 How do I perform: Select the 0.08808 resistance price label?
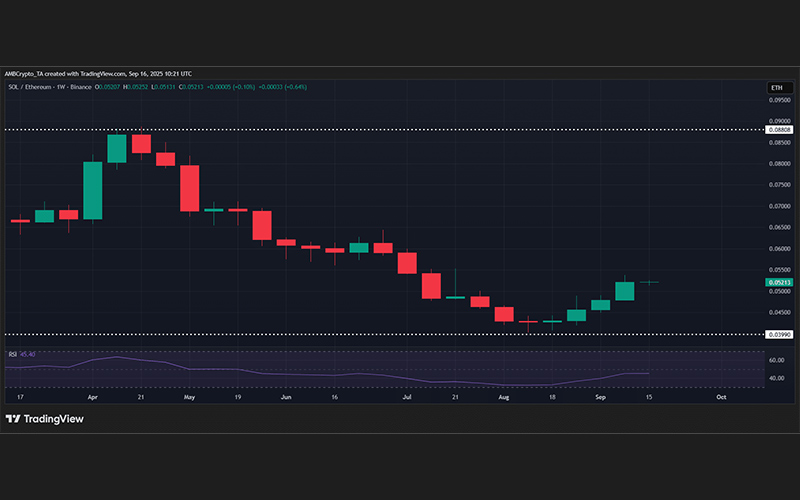pyautogui.click(x=780, y=130)
